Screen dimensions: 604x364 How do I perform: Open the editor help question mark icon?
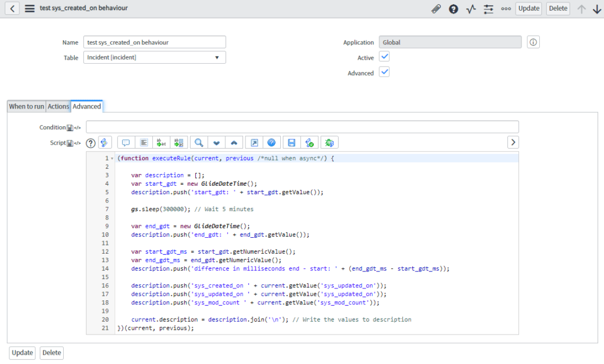[x=271, y=142]
